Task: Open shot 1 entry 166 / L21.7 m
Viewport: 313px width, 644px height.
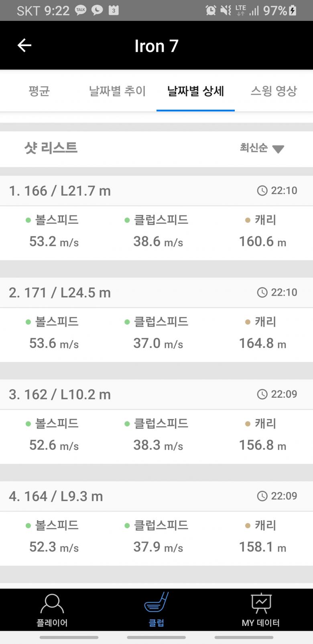Action: point(60,191)
